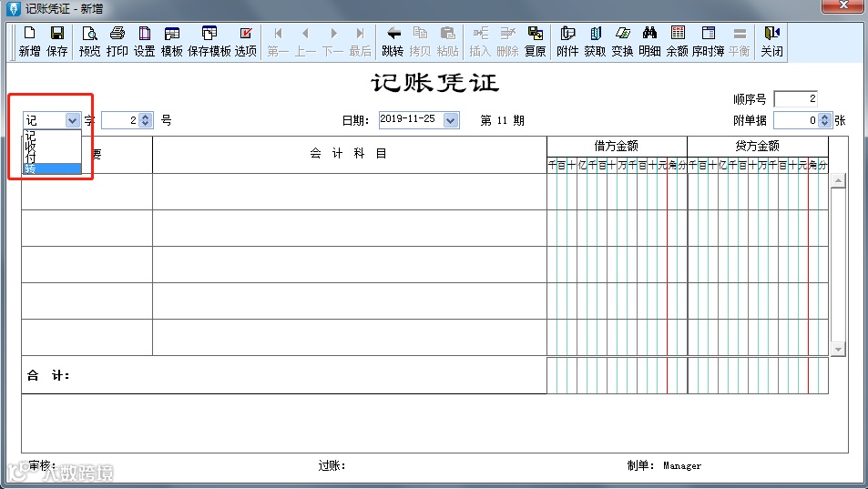Viewport: 868px width, 489px height.
Task: Click 保存模板 save template icon
Action: [x=209, y=42]
